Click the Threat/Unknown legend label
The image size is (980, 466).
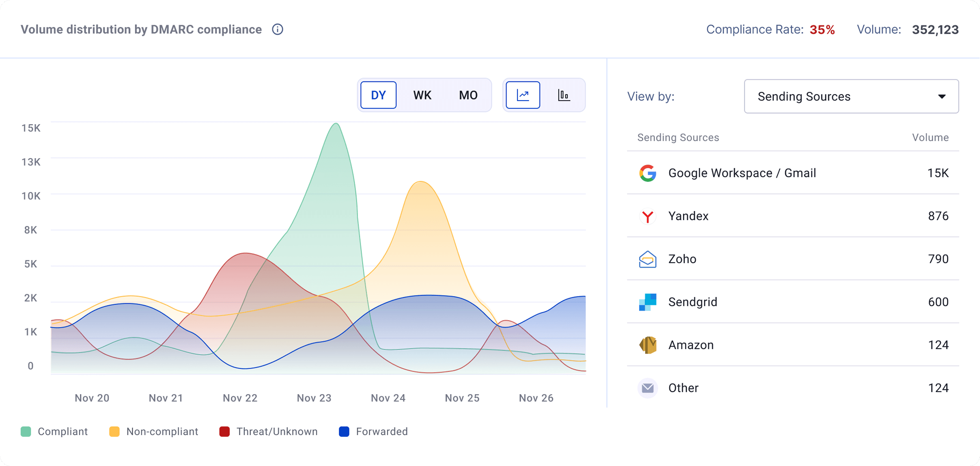click(x=277, y=432)
